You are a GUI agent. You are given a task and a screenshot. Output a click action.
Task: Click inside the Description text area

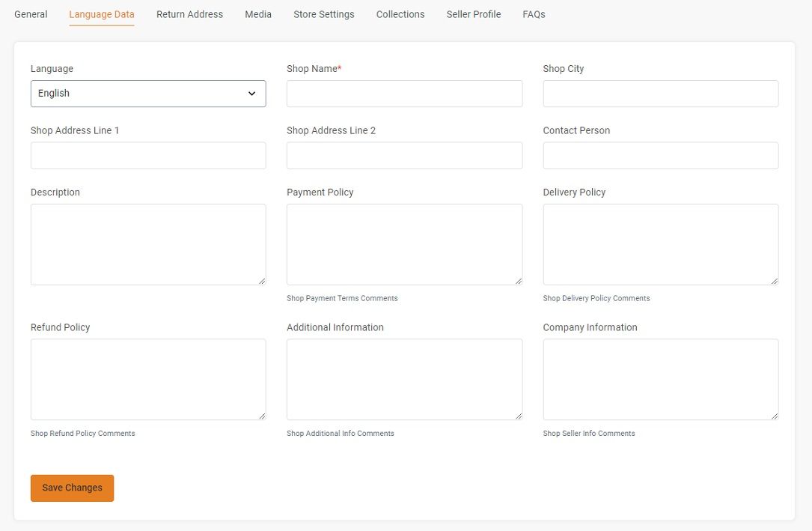pyautogui.click(x=148, y=244)
